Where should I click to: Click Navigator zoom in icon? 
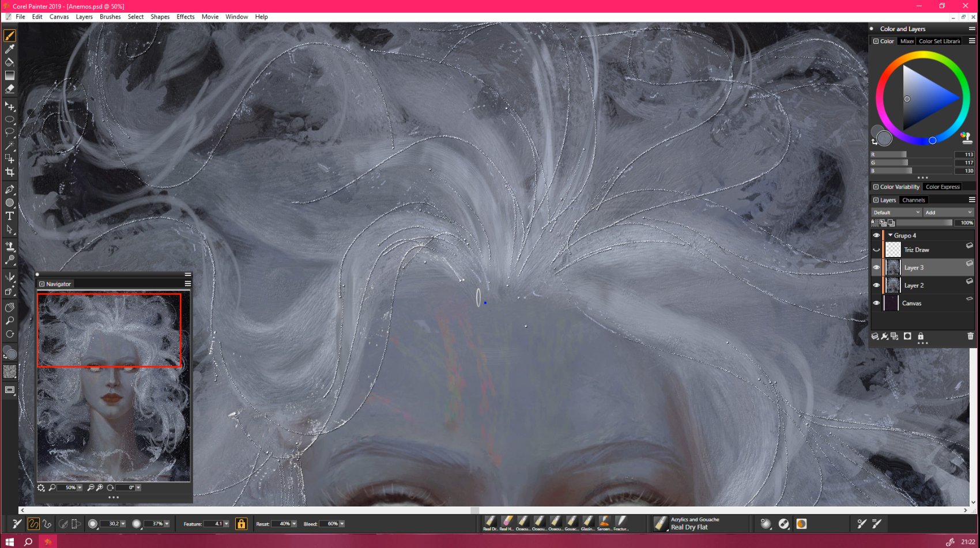(x=100, y=487)
